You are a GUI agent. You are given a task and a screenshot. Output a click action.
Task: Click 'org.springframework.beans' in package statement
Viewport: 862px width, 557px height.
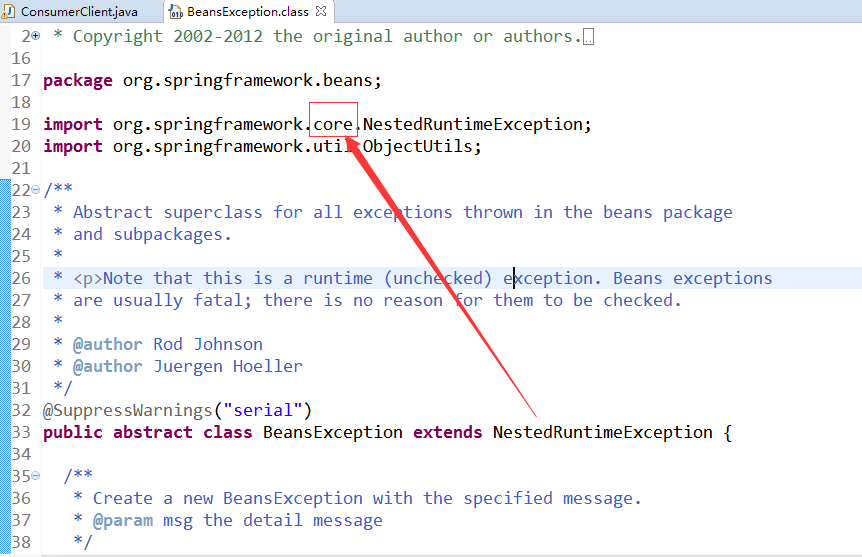click(247, 81)
